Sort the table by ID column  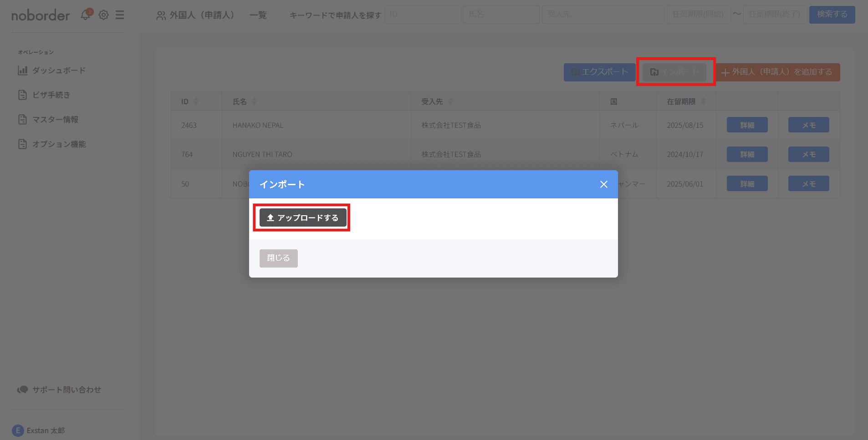point(196,101)
